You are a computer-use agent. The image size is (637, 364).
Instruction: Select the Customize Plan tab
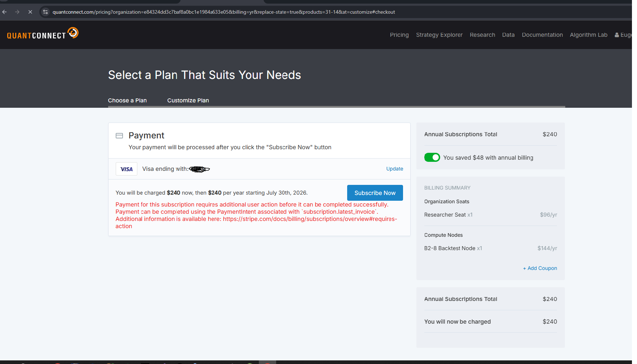point(188,101)
